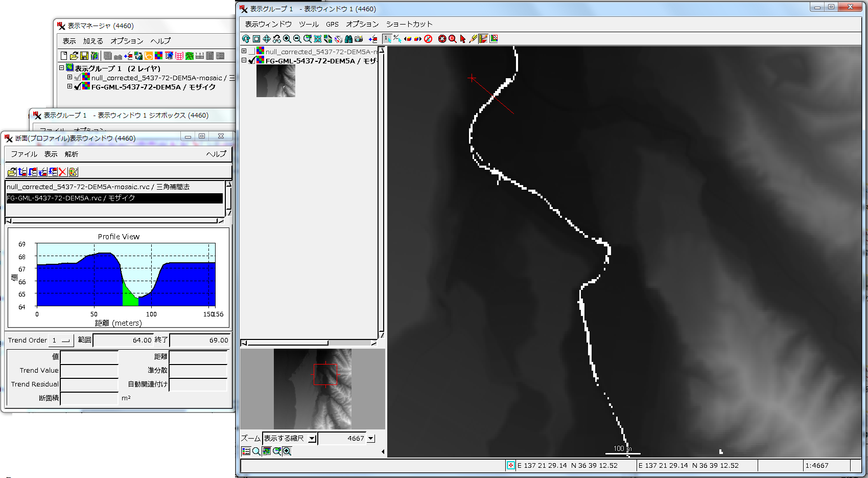Screen dimensions: 868x478
Task: Click the color palette icon in profile toolbar
Action: (73, 172)
